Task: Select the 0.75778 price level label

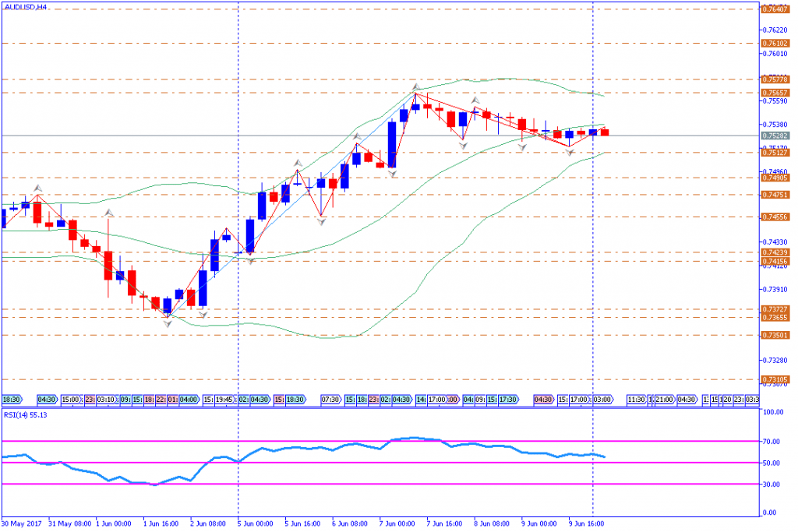Action: coord(773,79)
